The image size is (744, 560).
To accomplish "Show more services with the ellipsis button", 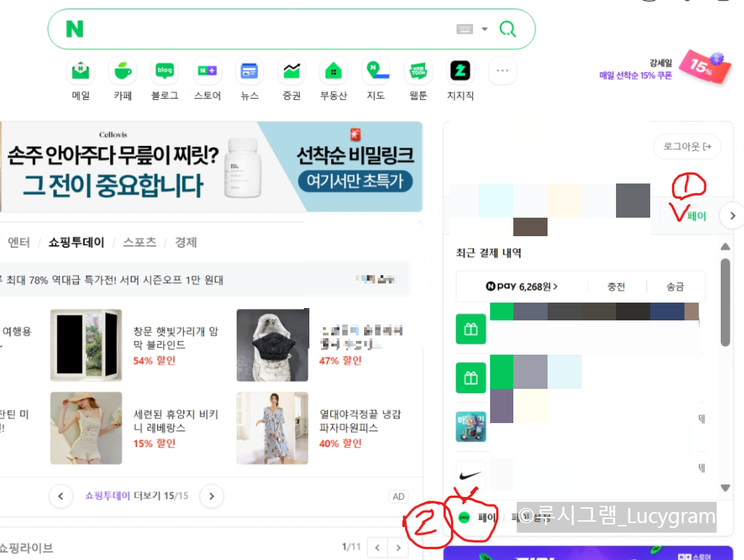I will 502,71.
